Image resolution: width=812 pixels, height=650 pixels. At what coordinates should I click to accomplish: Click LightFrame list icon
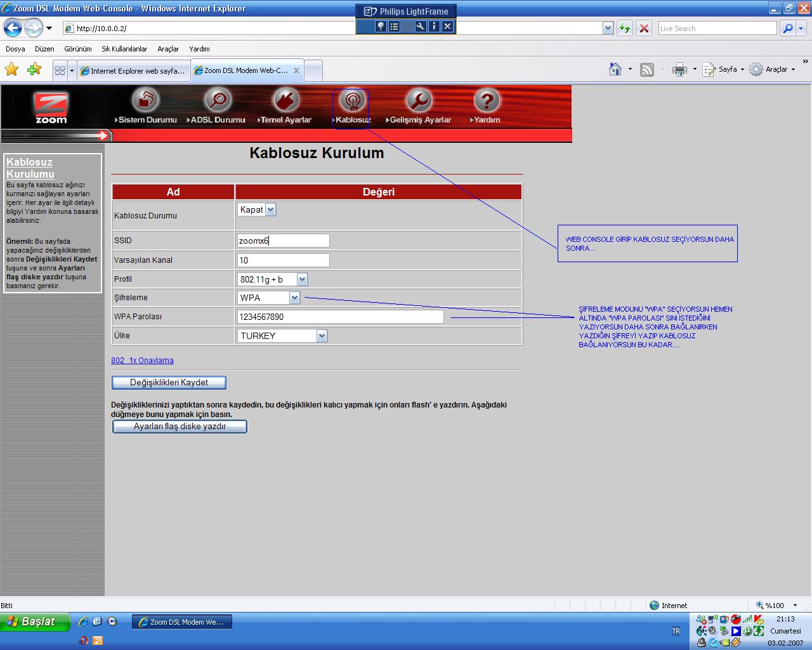(394, 26)
